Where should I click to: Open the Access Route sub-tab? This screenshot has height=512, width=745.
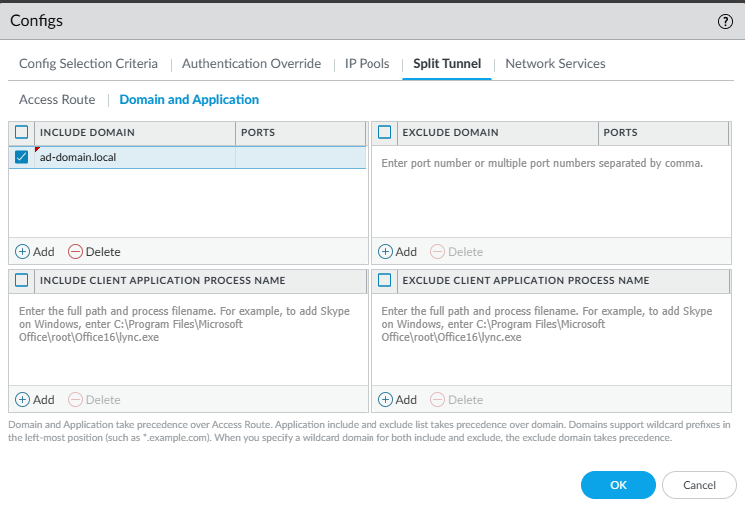click(57, 100)
